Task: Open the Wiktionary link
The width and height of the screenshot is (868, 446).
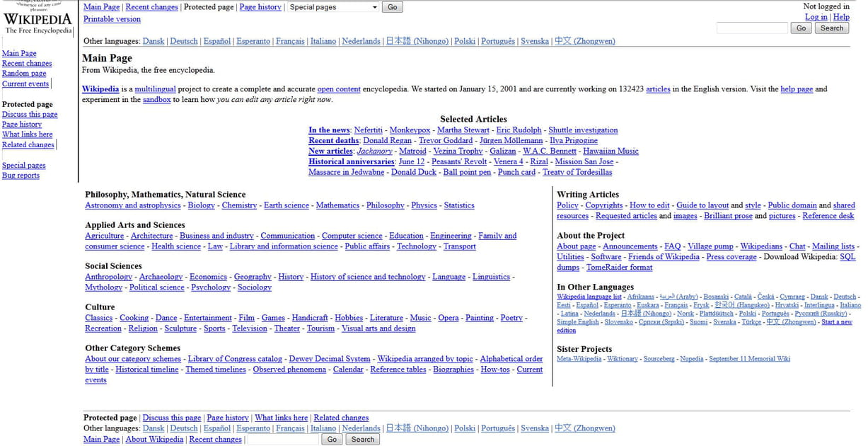Action: click(623, 359)
